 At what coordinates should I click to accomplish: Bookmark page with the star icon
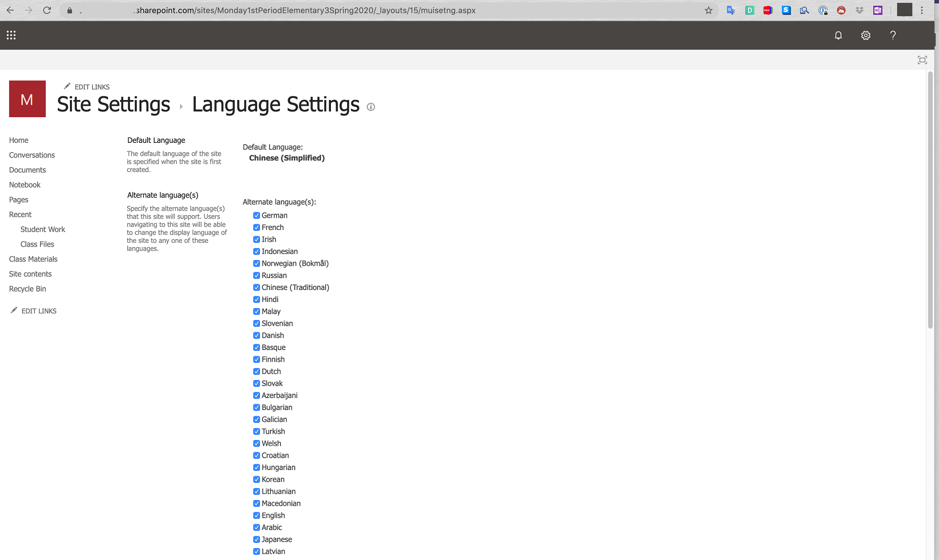pyautogui.click(x=709, y=10)
